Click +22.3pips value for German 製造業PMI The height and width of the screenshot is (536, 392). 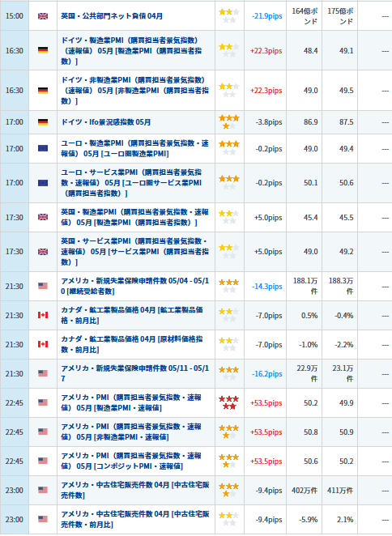pyautogui.click(x=266, y=51)
